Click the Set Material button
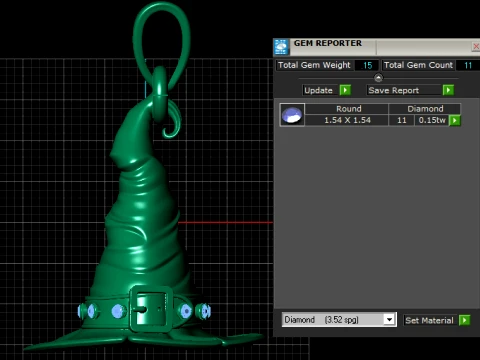 [x=430, y=320]
